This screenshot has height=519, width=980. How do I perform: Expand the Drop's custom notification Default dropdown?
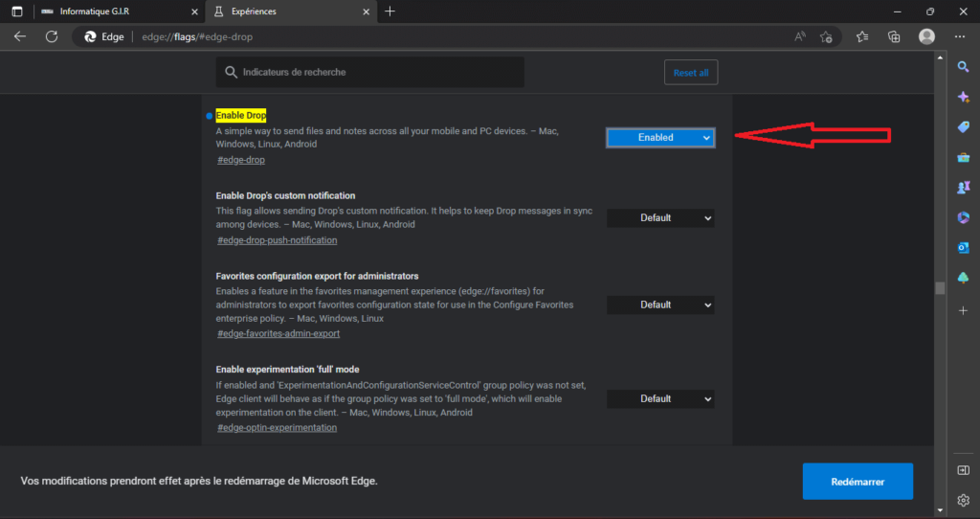(x=660, y=217)
